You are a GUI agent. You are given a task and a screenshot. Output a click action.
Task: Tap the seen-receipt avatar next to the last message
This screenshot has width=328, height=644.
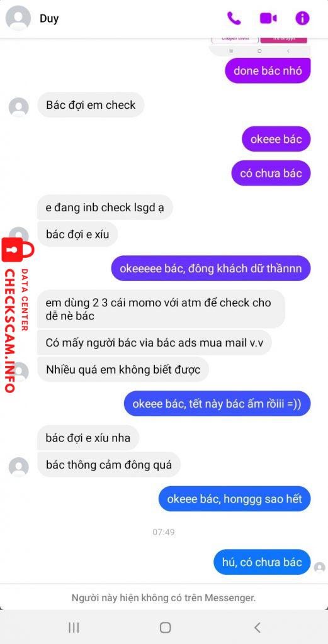(x=319, y=568)
